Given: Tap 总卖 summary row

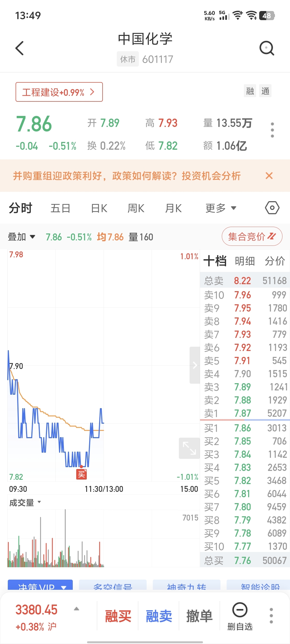Looking at the screenshot, I should (x=245, y=281).
